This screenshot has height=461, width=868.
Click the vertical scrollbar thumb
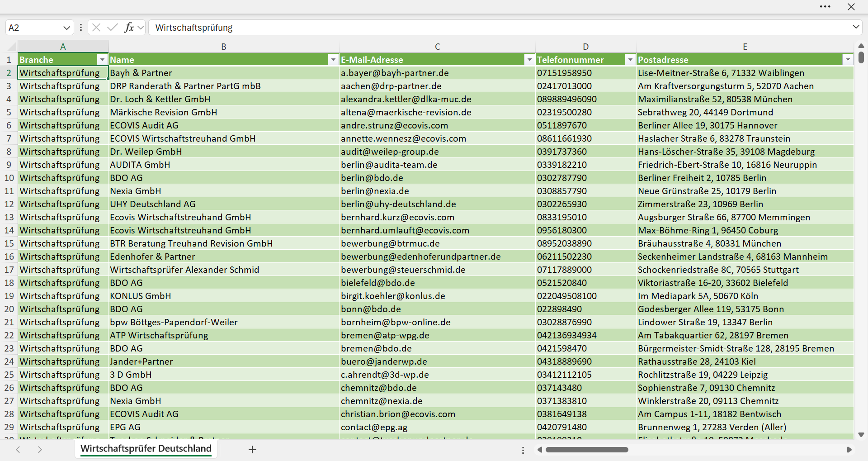(861, 57)
